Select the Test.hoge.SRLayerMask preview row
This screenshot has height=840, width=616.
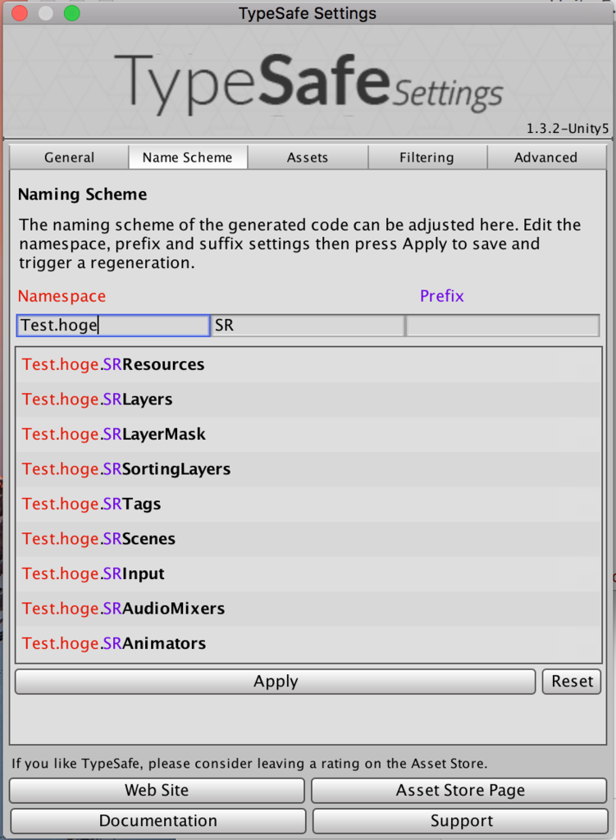pos(308,434)
